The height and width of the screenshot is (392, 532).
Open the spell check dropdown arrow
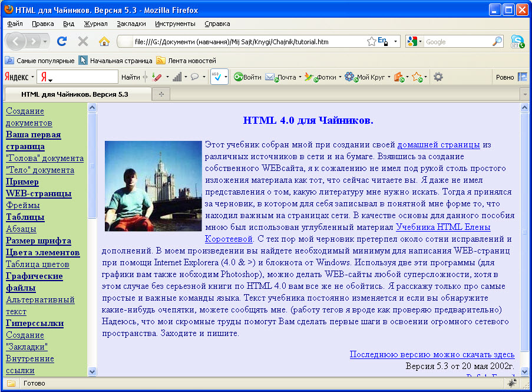(x=226, y=77)
